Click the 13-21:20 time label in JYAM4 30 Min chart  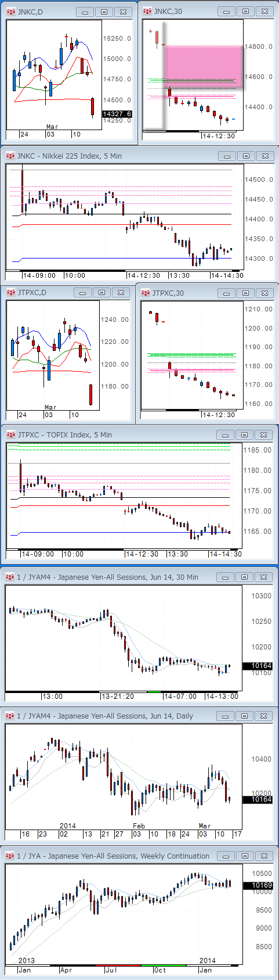118,696
